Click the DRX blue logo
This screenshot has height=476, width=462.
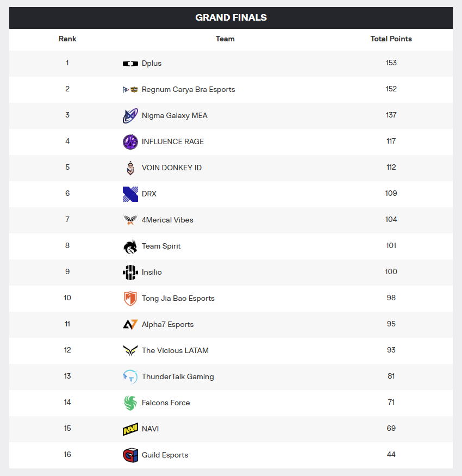pos(130,194)
